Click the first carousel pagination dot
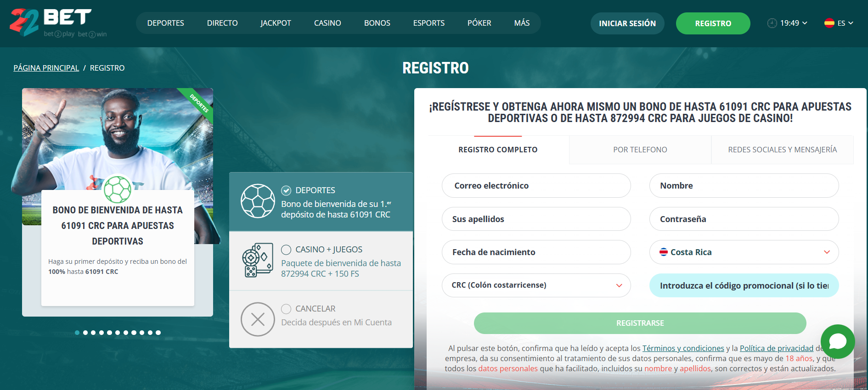 pos(77,333)
